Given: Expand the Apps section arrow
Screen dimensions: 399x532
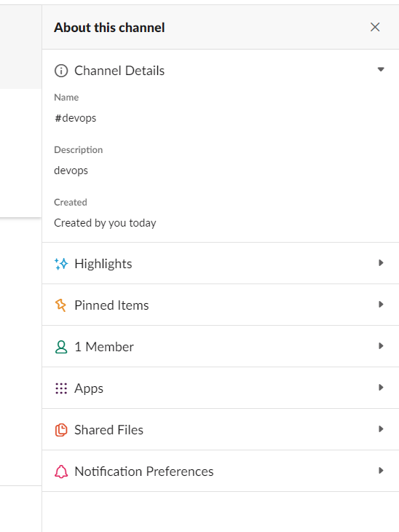Looking at the screenshot, I should tap(381, 388).
